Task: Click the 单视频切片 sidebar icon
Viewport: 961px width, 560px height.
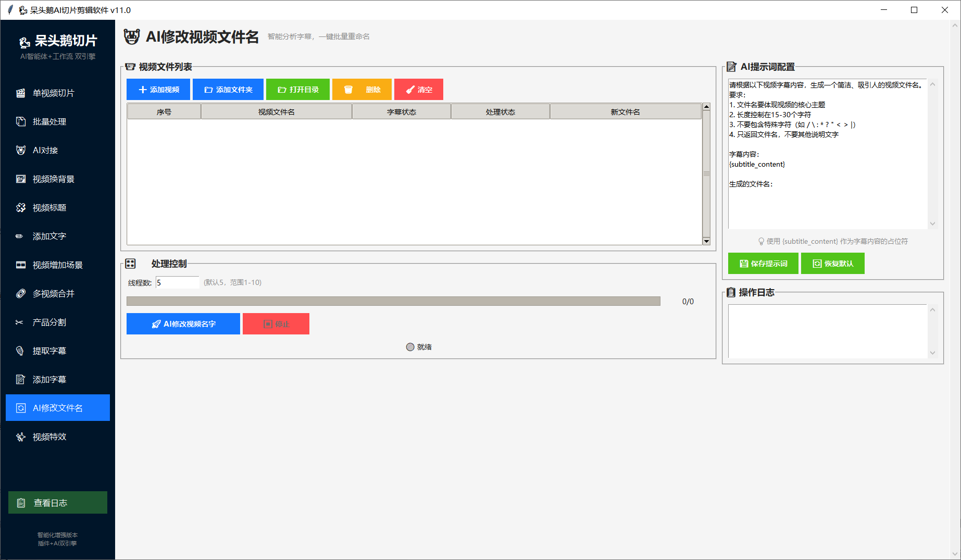Action: [x=21, y=93]
